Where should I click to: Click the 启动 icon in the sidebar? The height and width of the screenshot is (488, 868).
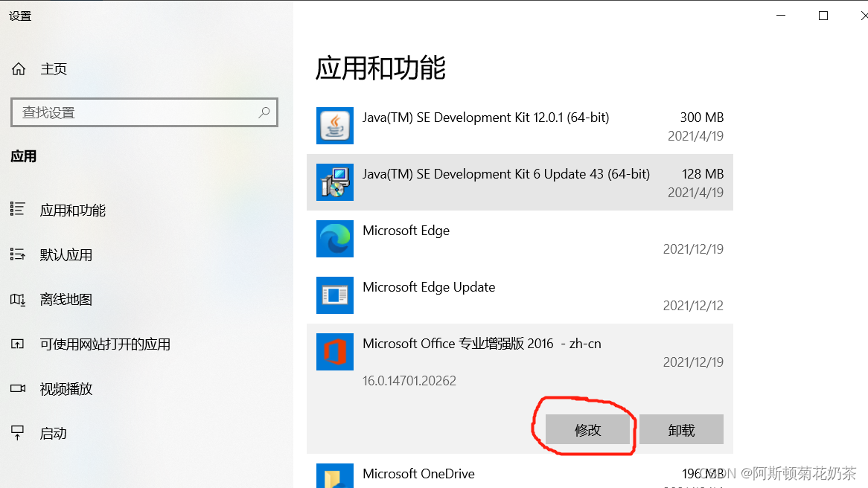18,433
